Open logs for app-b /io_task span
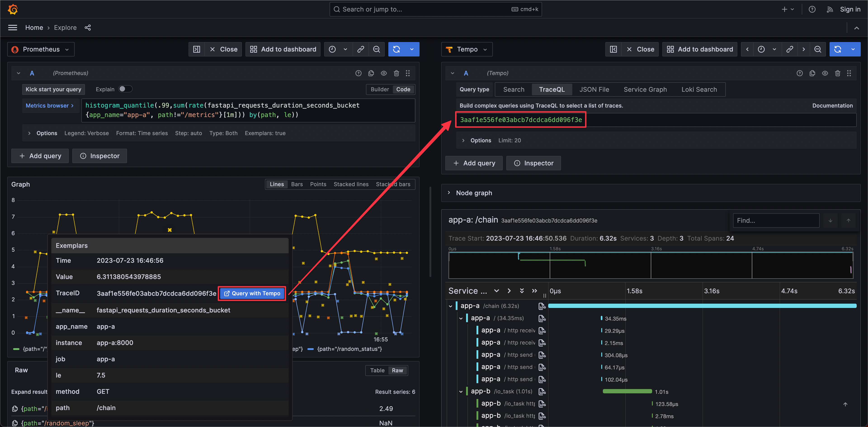Screen dimensions: 868x427 [x=542, y=392]
